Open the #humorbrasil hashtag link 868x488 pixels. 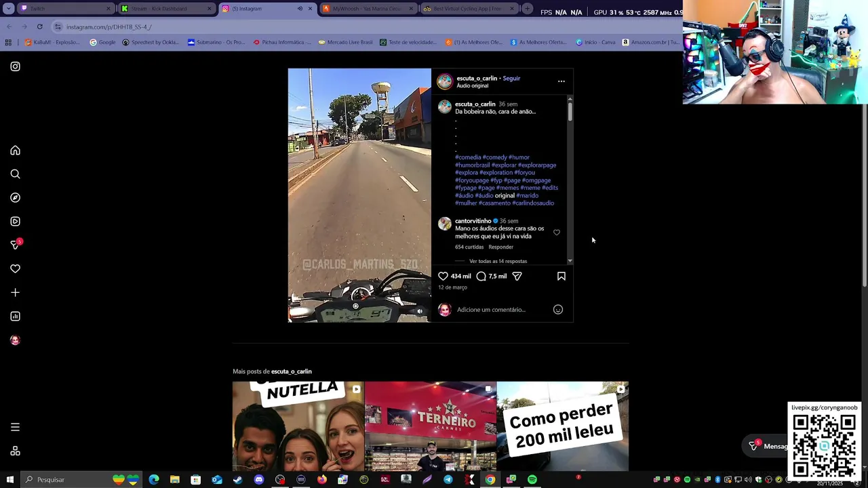pos(472,165)
